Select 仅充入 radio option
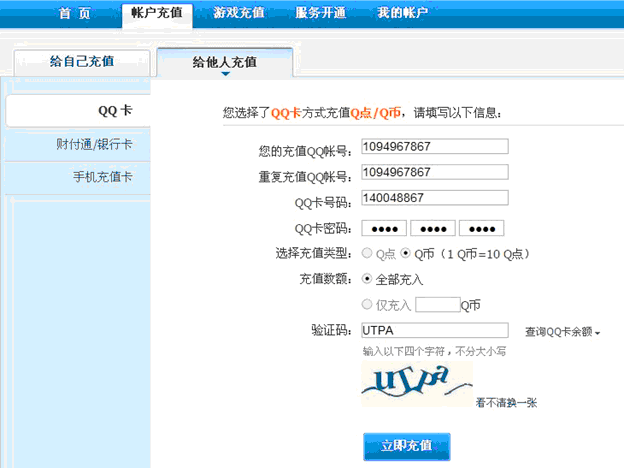Viewport: 624px width, 471px height. [x=367, y=305]
